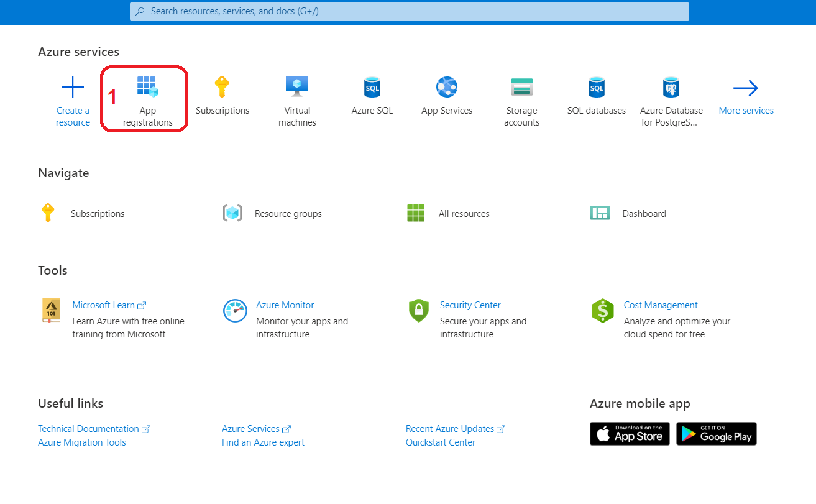
Task: Click the Get it on Google Play badge
Action: point(716,434)
